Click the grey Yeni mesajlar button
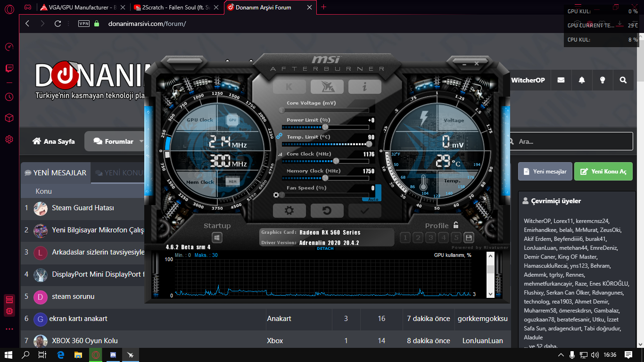The height and width of the screenshot is (362, 644). pos(545,172)
